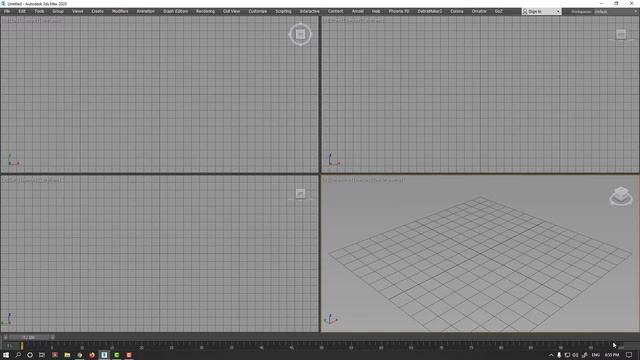Open Cortana from the taskbar
Screen dimensions: 640x360
(30, 355)
